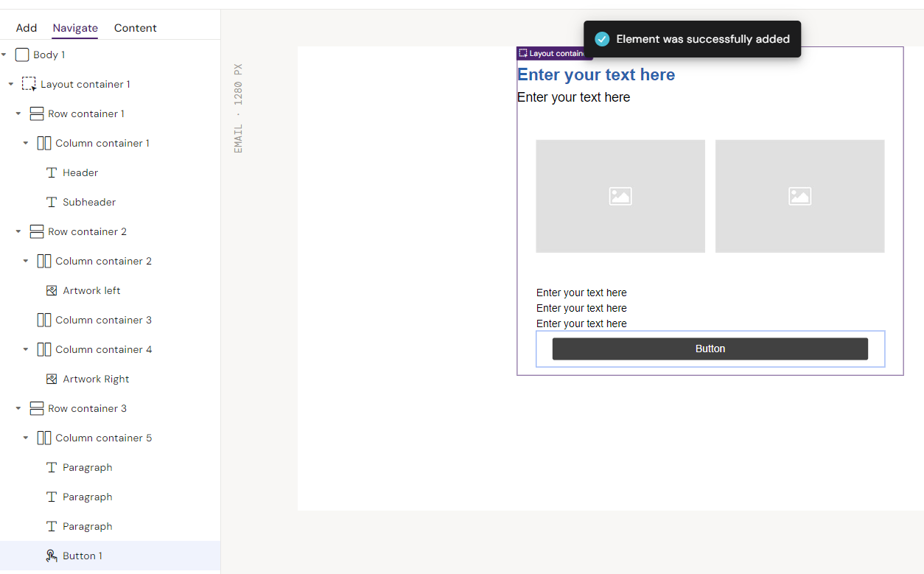Open the Content tab
The height and width of the screenshot is (574, 924).
135,28
